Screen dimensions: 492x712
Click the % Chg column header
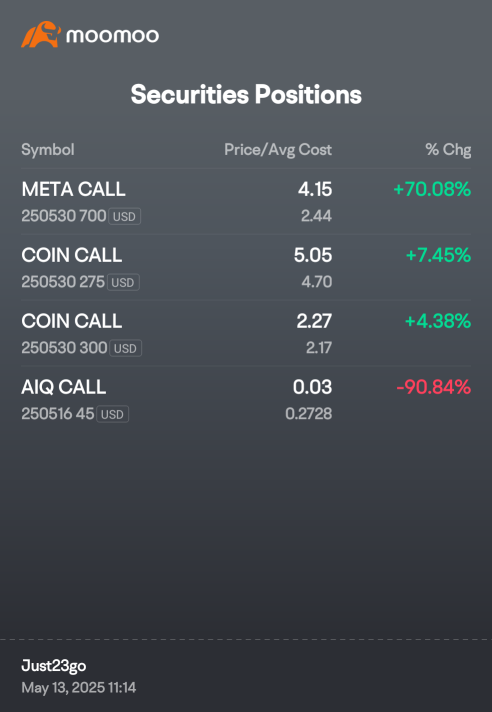point(448,149)
